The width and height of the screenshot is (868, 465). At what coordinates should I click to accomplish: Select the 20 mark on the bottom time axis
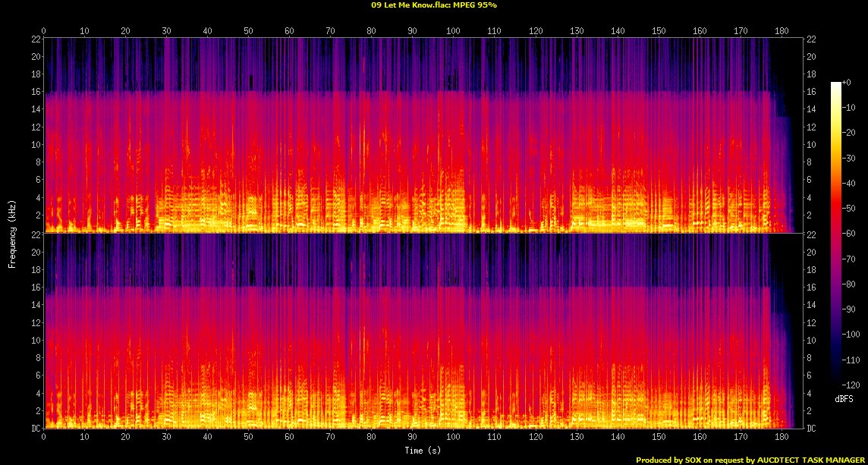tap(125, 437)
